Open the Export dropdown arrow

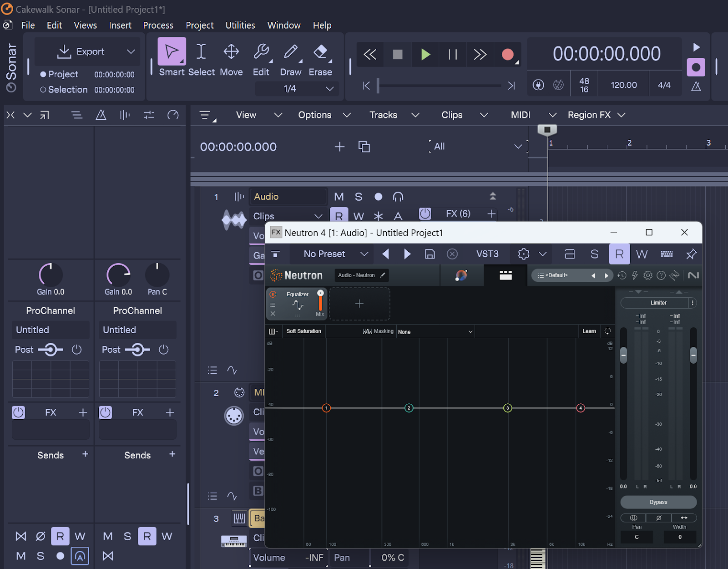[x=131, y=51]
